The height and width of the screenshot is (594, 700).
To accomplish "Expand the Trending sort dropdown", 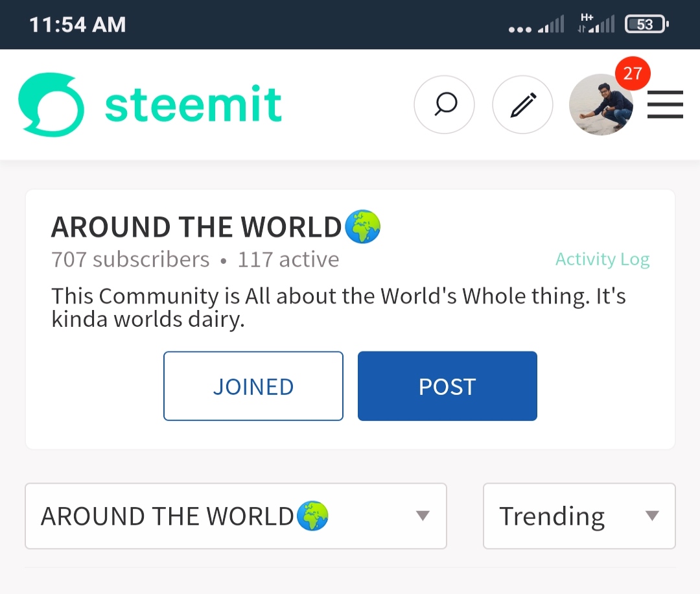I will click(x=579, y=516).
